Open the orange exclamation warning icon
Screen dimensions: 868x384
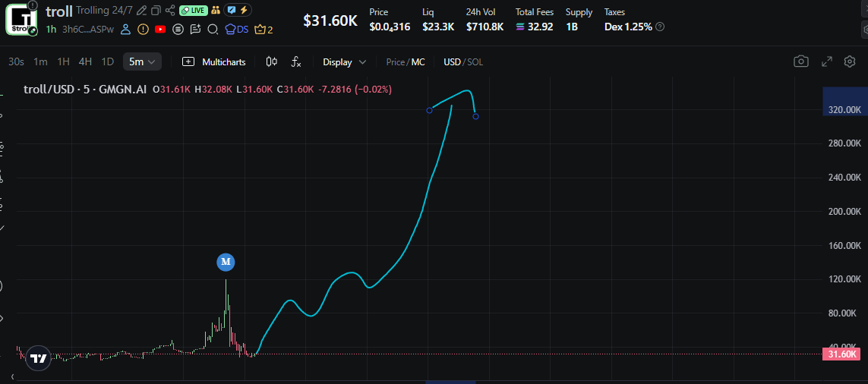143,30
